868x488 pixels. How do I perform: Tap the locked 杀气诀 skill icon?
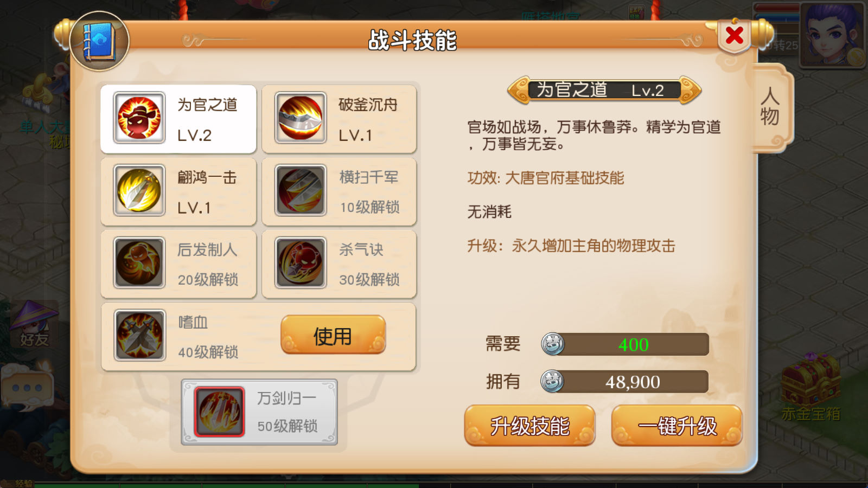(300, 263)
